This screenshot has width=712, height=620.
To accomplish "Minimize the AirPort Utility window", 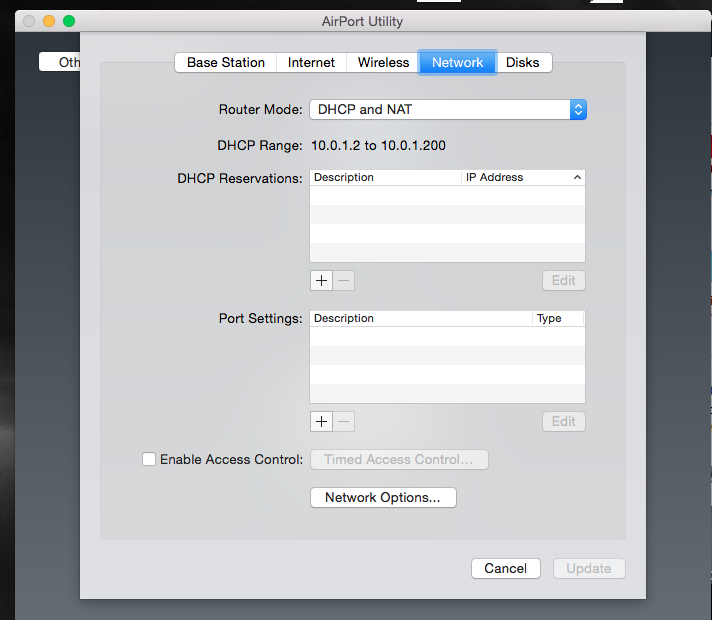I will pyautogui.click(x=49, y=21).
